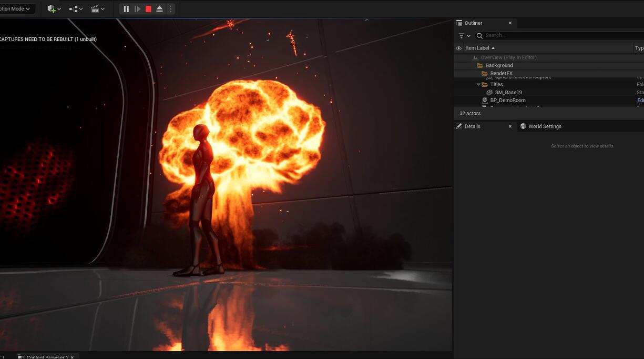Viewport: 644px width, 359px height.
Task: Toggle visibility column eye in Outliner header
Action: (458, 48)
